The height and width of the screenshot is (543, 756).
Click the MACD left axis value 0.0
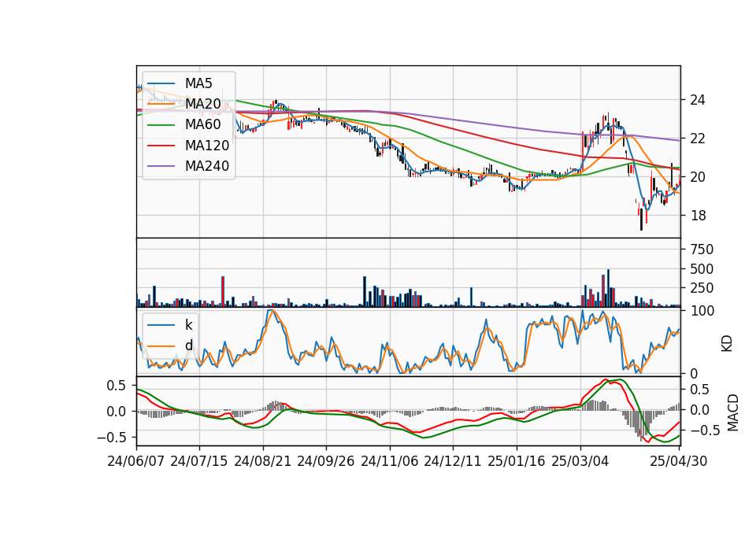point(117,412)
